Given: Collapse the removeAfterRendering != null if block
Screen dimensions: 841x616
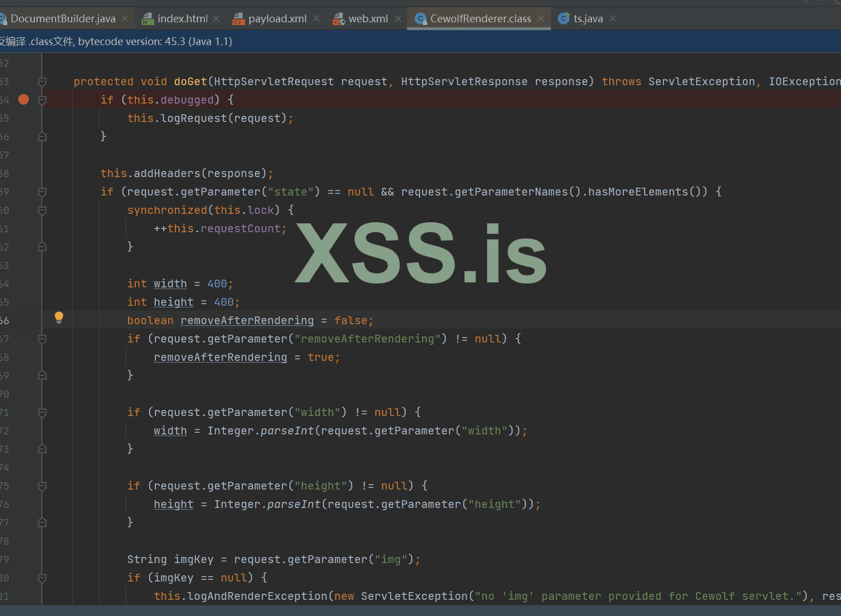Looking at the screenshot, I should tap(42, 339).
